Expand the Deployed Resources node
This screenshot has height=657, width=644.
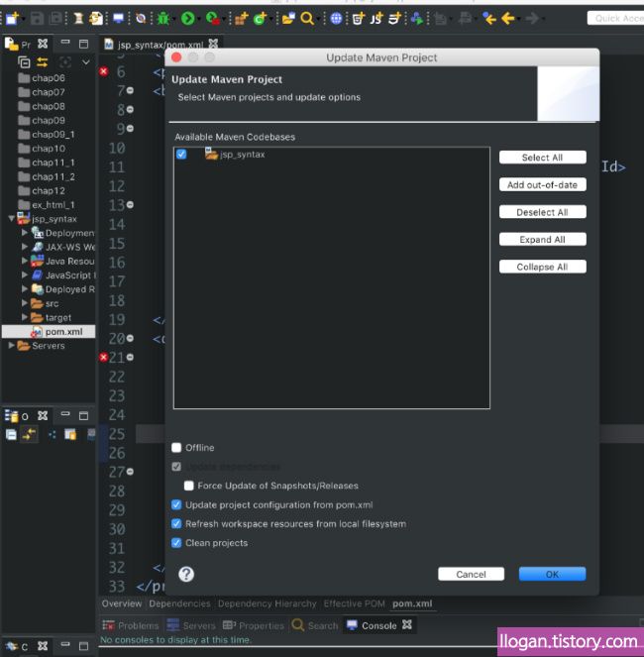point(25,288)
